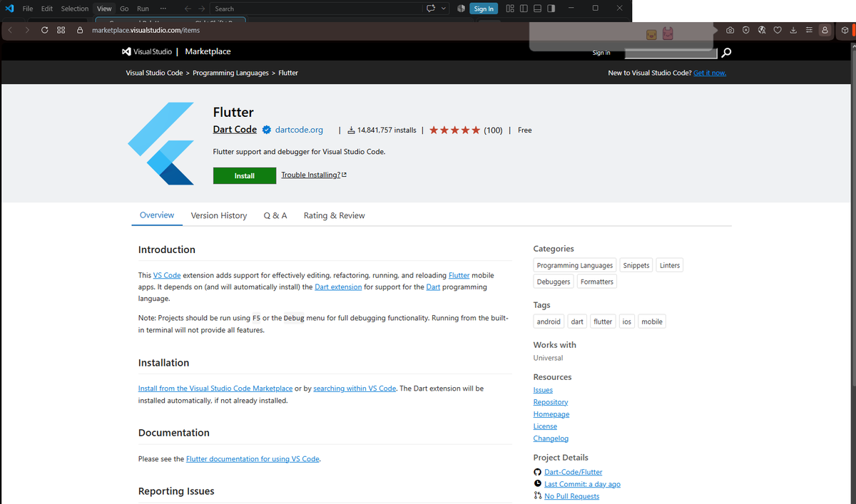The image size is (856, 504).
Task: Expand the overflow ellipsis menu in VS Code
Action: coord(163,9)
